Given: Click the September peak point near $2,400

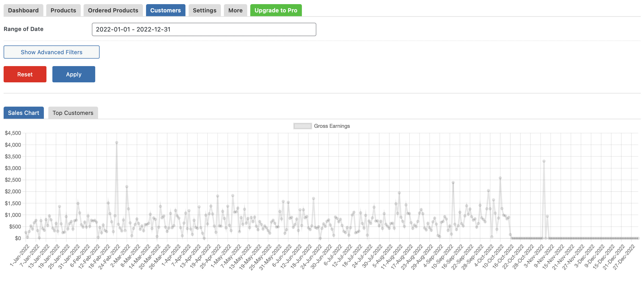Looking at the screenshot, I should pos(453,183).
